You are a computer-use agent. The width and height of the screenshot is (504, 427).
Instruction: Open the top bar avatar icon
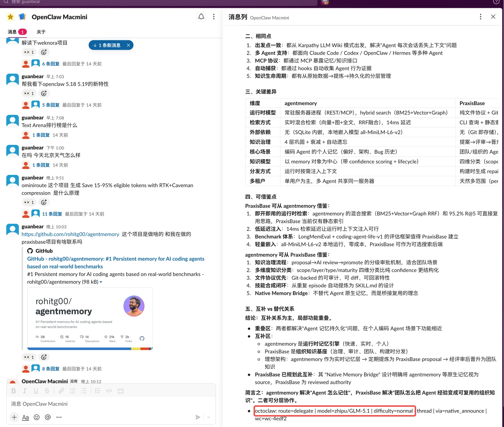click(325, 2)
